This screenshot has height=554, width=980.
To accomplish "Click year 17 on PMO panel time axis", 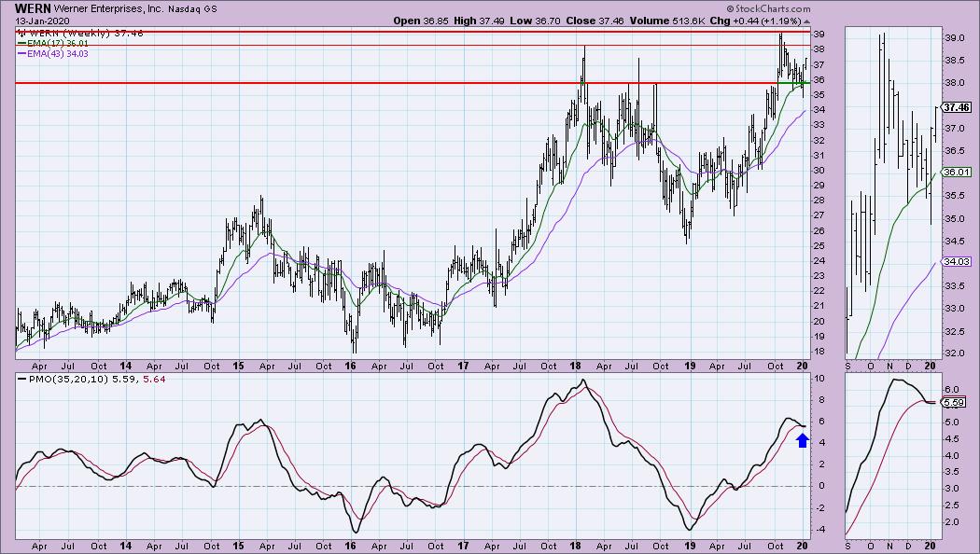I will (x=463, y=546).
